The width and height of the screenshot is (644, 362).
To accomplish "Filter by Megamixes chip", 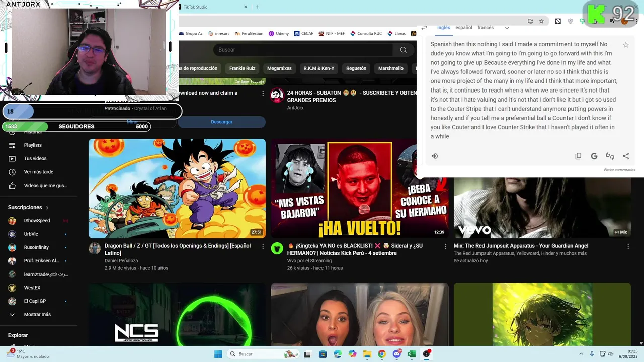I will point(279,68).
